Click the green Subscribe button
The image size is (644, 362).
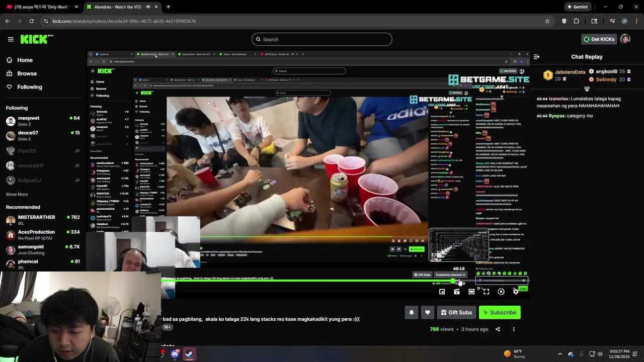point(500,312)
